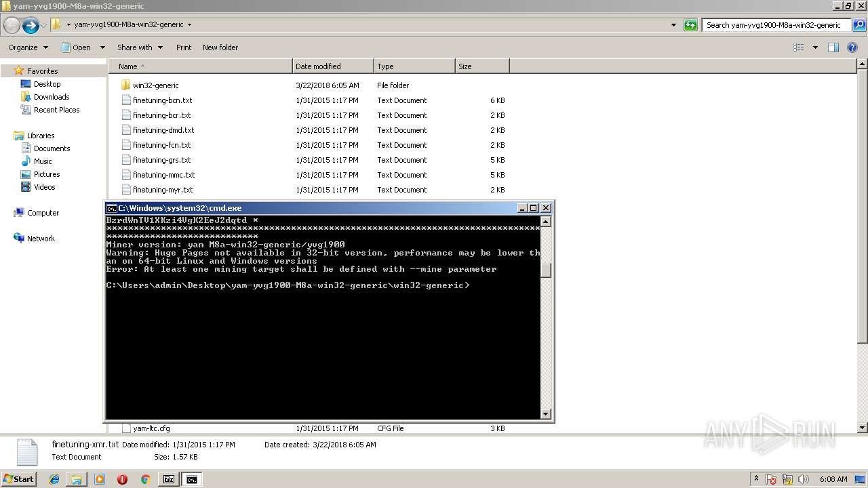Click the folder icon in the address bar
The width and height of the screenshot is (868, 488).
click(56, 25)
